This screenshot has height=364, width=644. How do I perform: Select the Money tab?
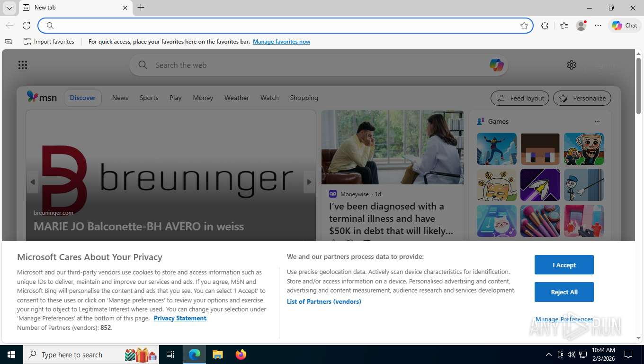coord(203,98)
